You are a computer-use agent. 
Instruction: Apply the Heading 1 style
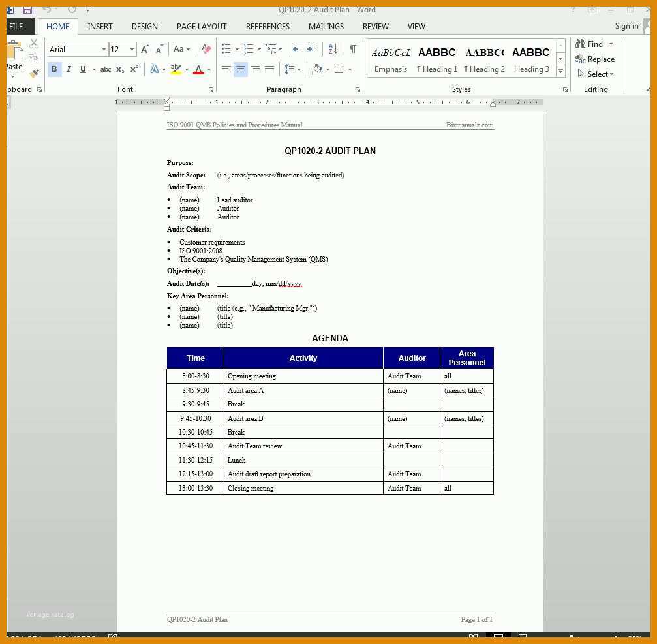click(x=437, y=59)
